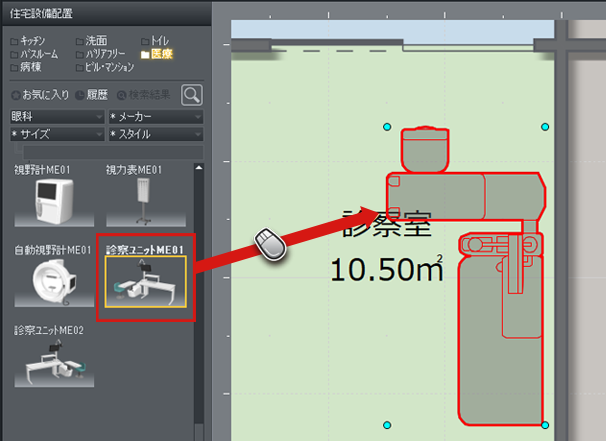Open the サイズ filter dropdown
The width and height of the screenshot is (606, 441).
pos(55,134)
